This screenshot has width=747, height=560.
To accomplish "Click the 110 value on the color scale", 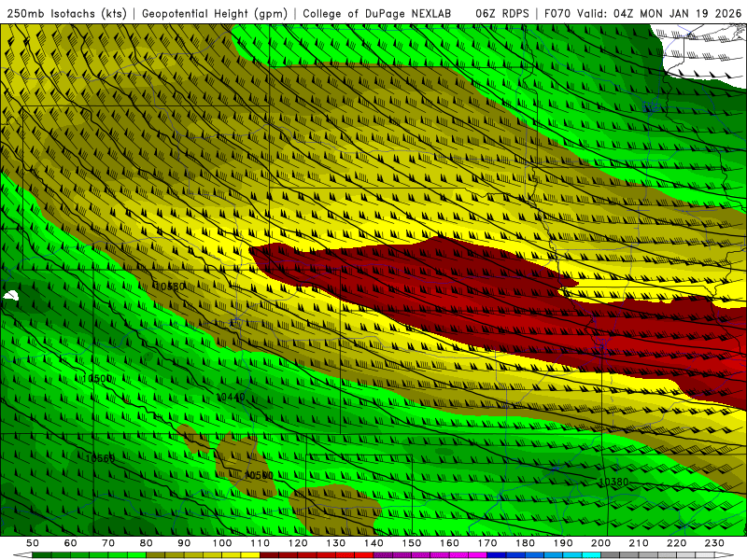I will click(x=260, y=543).
